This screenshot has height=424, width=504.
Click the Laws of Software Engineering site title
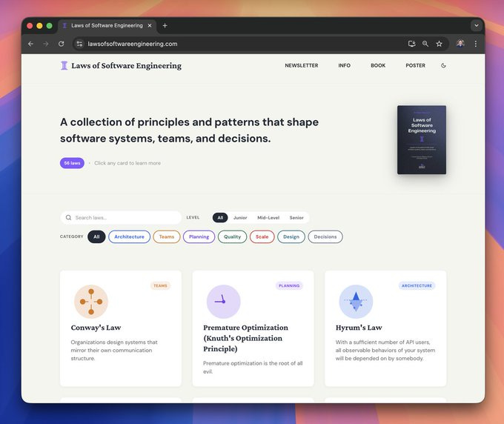pos(126,65)
